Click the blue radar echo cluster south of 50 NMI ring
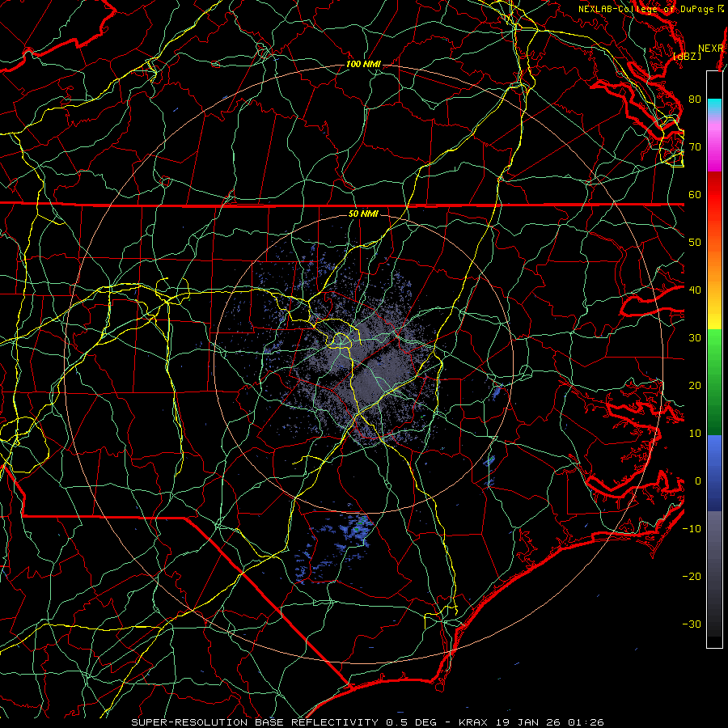 click(x=335, y=545)
